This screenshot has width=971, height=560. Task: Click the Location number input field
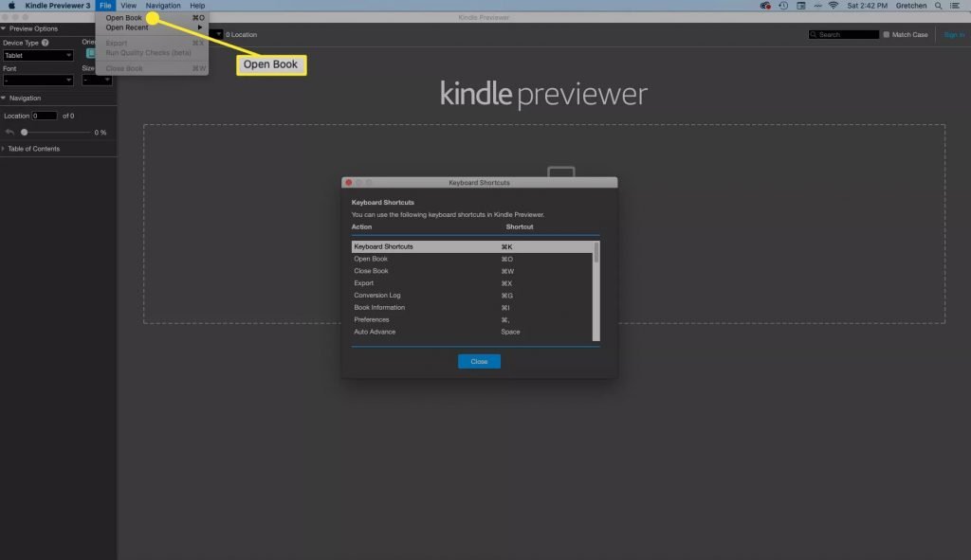(x=45, y=116)
